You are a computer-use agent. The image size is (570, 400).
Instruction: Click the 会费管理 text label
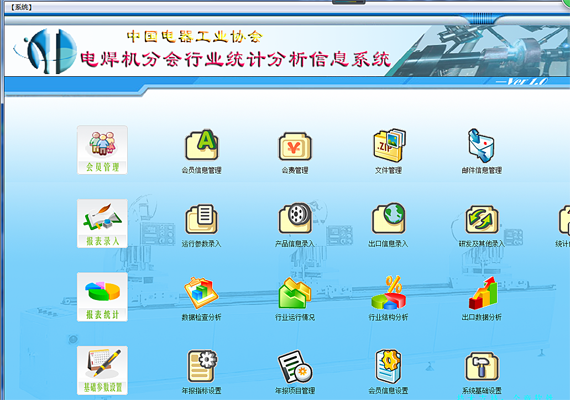295,170
